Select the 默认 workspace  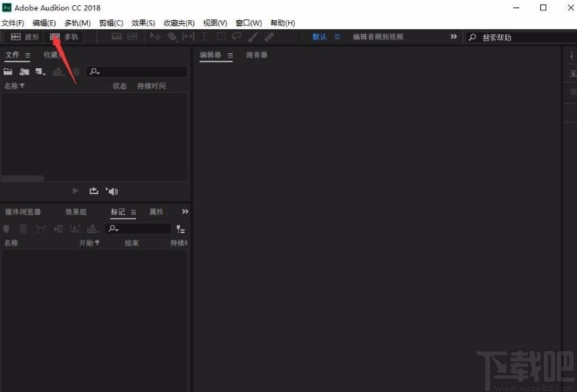[320, 37]
